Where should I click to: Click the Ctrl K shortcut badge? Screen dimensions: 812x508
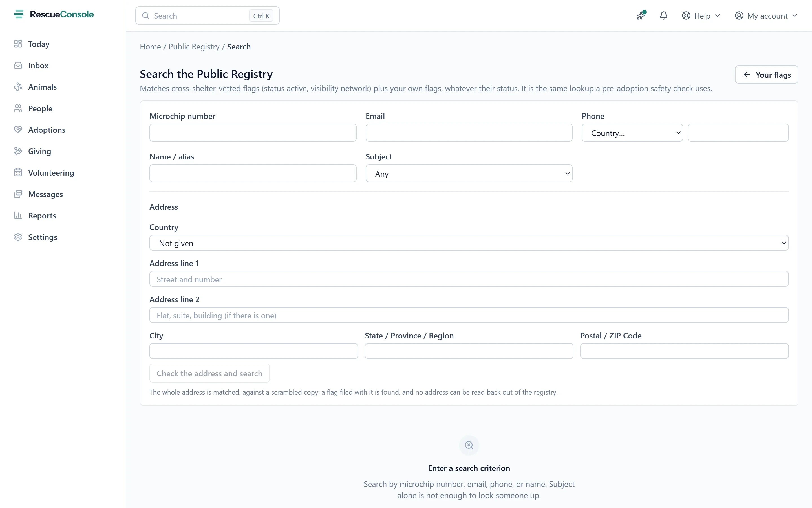coord(261,16)
